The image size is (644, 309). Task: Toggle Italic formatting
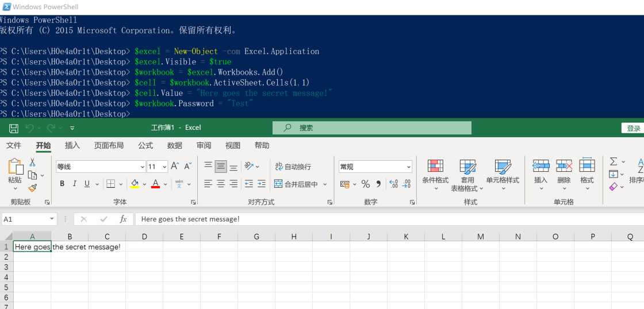(75, 184)
